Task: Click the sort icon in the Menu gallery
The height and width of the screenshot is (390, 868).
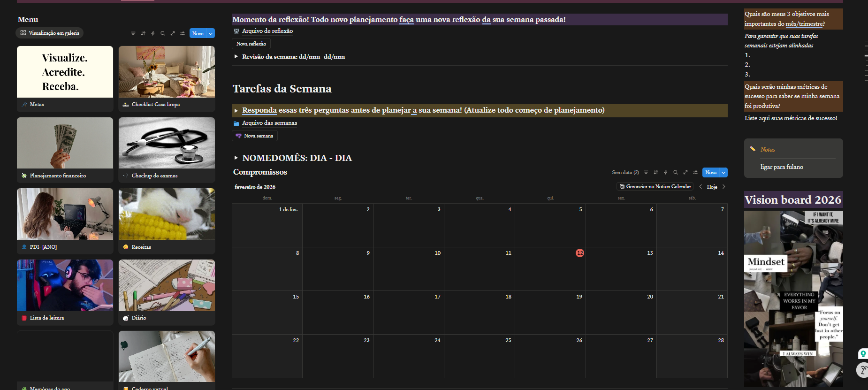Action: tap(143, 33)
